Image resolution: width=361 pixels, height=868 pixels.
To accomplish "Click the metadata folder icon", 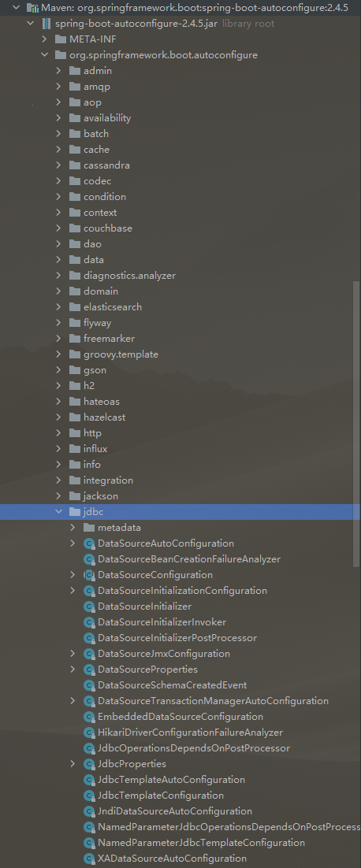I will pyautogui.click(x=88, y=528).
